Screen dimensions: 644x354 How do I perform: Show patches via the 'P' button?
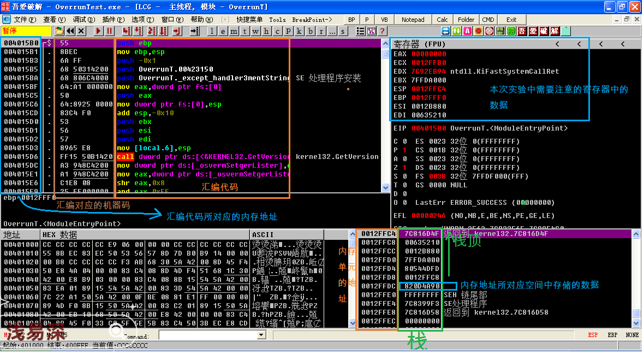pyautogui.click(x=288, y=31)
